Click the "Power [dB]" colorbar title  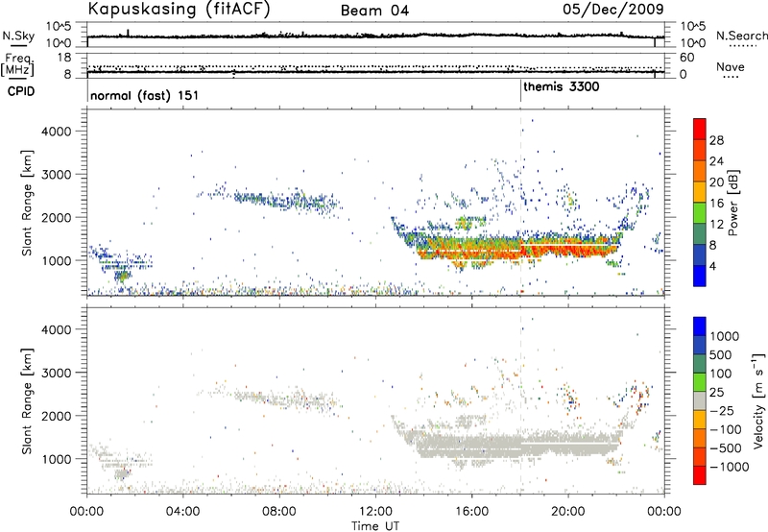coord(733,203)
